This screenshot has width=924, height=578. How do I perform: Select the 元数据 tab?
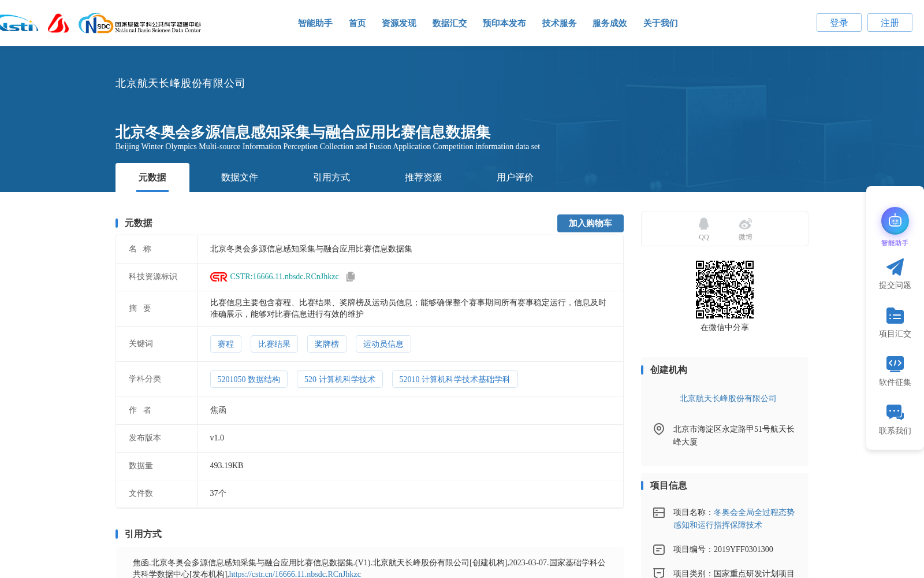tap(152, 177)
